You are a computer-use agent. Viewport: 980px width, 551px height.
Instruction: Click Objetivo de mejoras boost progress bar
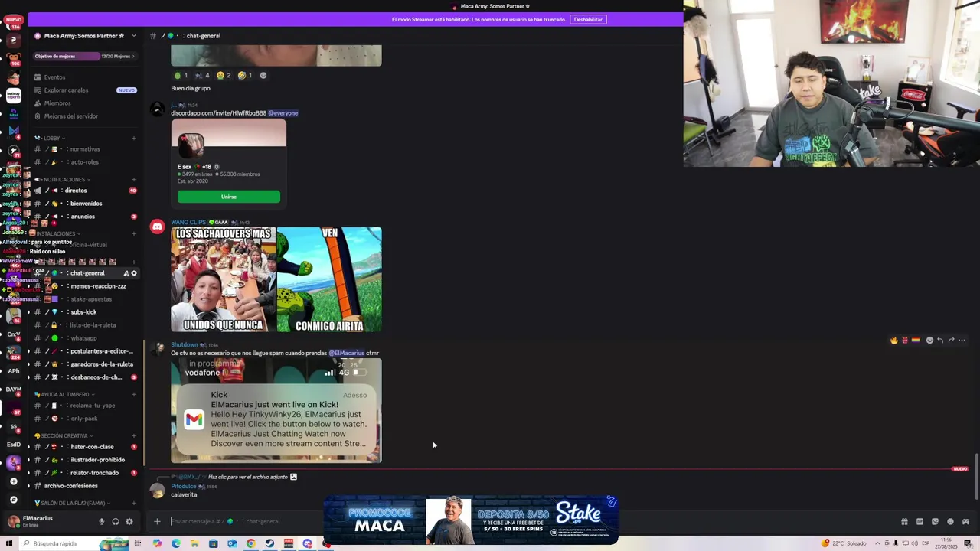tap(84, 56)
